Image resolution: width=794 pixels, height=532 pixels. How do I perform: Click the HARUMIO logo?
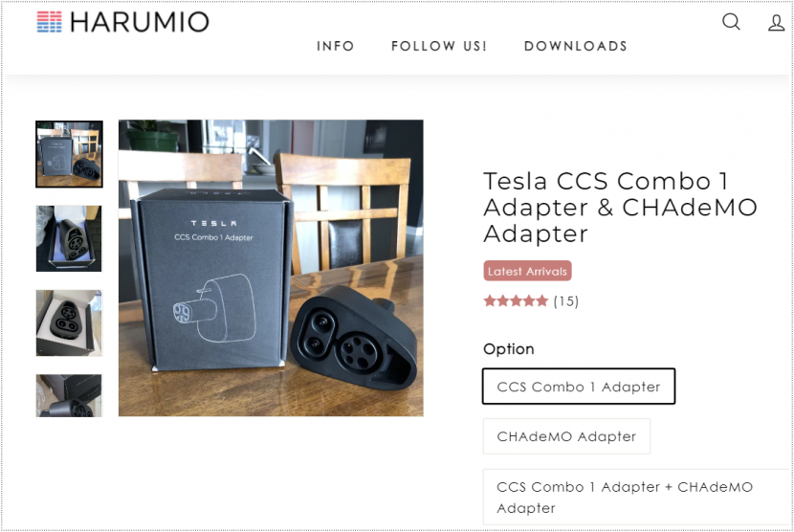coord(122,22)
